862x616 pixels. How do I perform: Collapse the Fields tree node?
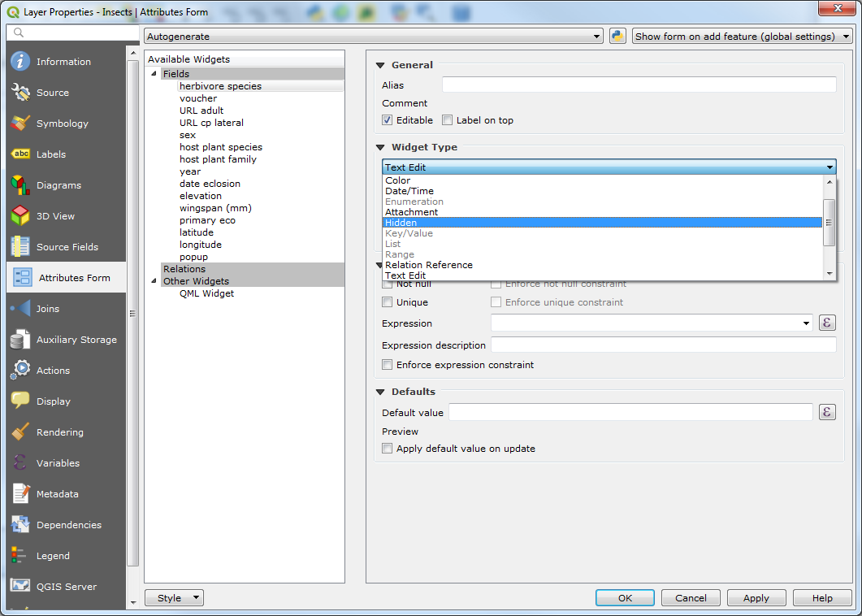click(x=154, y=74)
